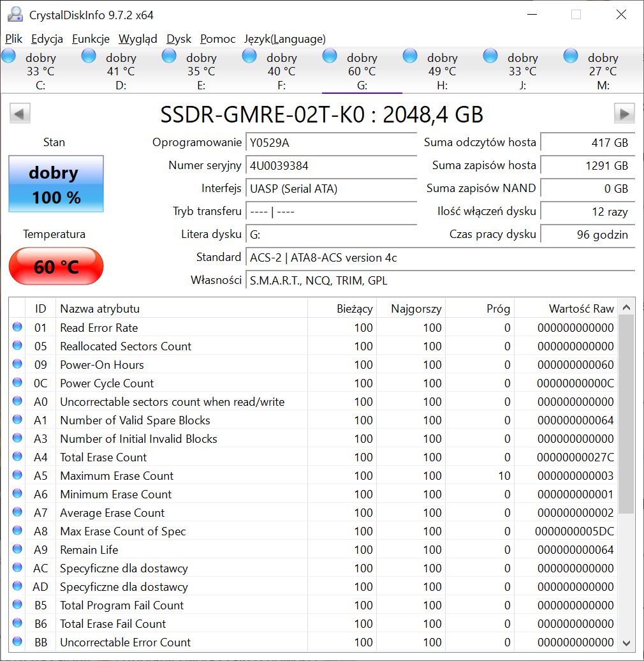Screen dimensions: 644x661
Task: Click the Standard field ACS-2 | ATA8-ACS
Action: tap(440, 258)
